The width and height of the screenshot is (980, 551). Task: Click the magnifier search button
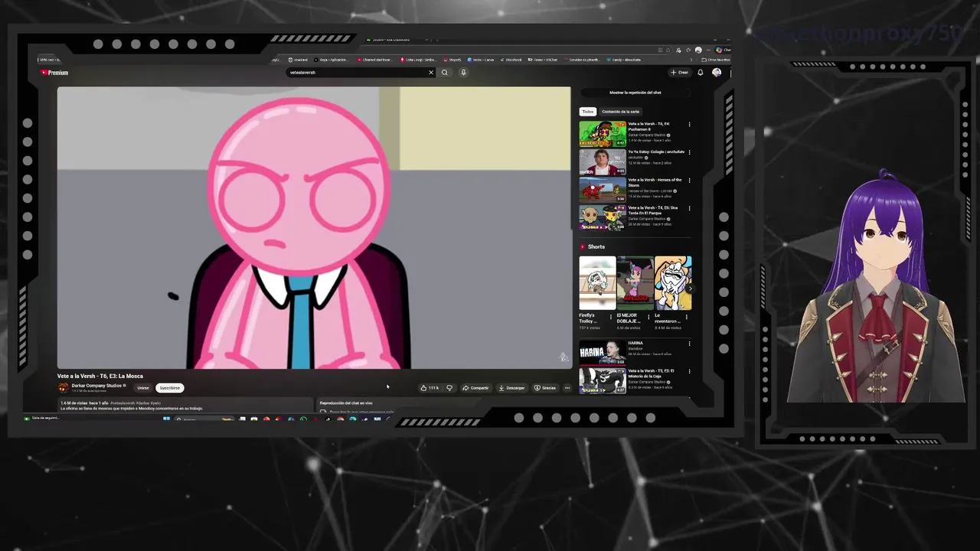(x=444, y=73)
